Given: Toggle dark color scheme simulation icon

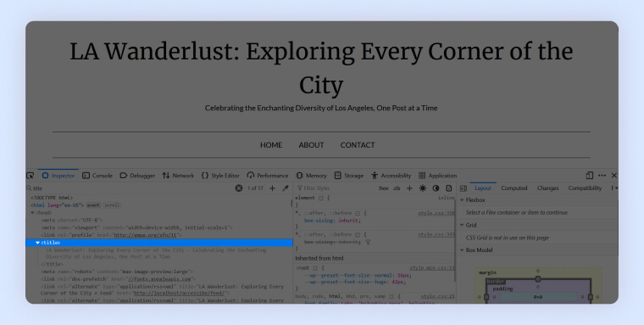Looking at the screenshot, I should coord(436,188).
